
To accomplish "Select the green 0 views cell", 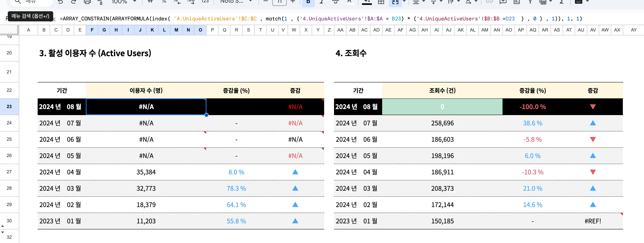I will [x=442, y=107].
